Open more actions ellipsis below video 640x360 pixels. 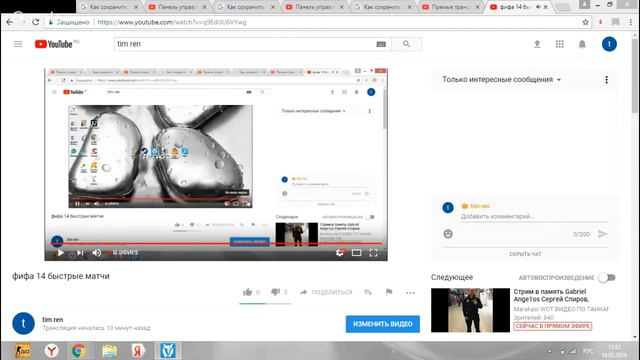click(x=410, y=292)
